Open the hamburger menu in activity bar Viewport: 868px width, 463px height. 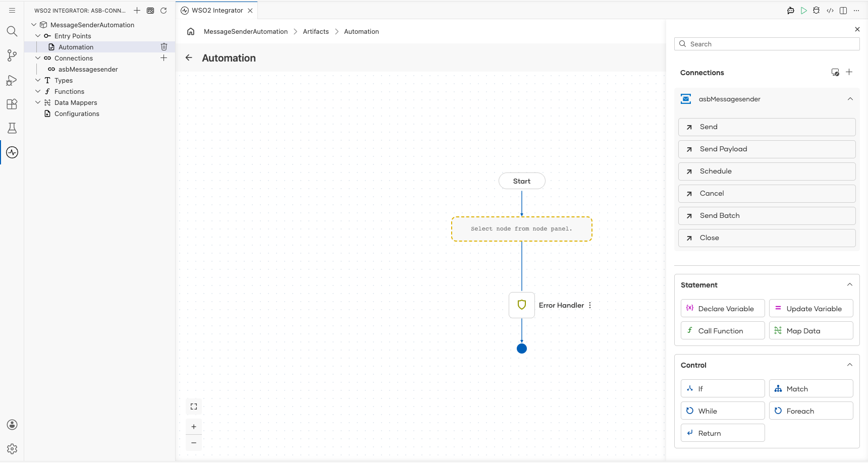pyautogui.click(x=12, y=10)
